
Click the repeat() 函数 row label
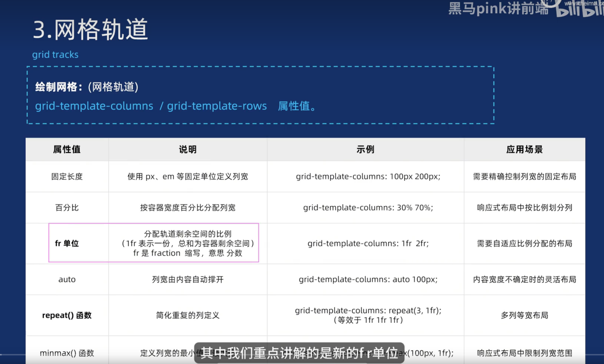click(x=67, y=315)
